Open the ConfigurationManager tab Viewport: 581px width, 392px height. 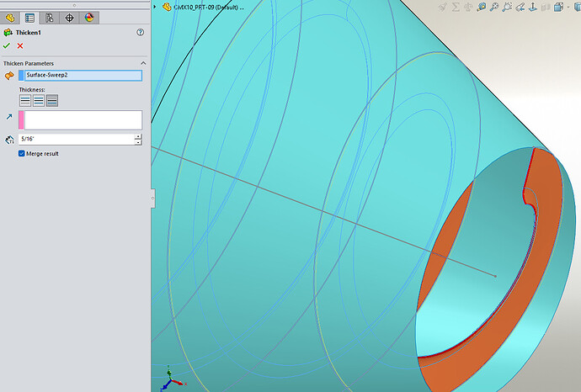click(x=50, y=18)
